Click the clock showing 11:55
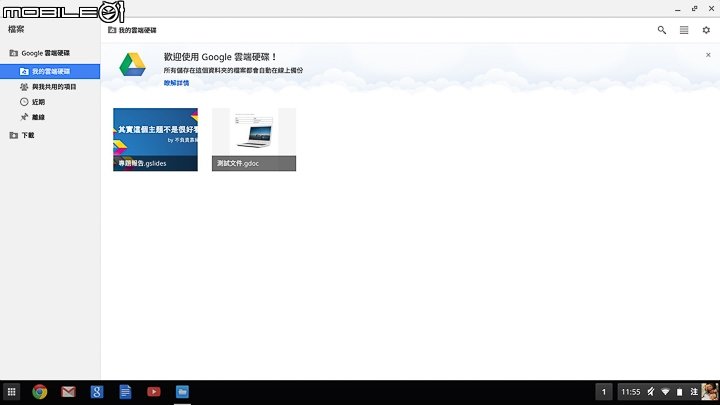720x405 pixels. 630,392
